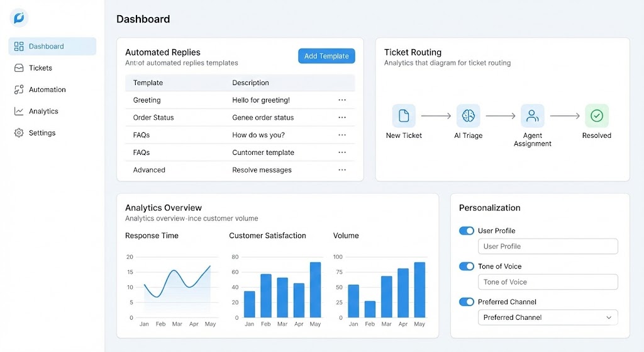
Task: Click into the User Profile text field
Action: click(x=548, y=246)
